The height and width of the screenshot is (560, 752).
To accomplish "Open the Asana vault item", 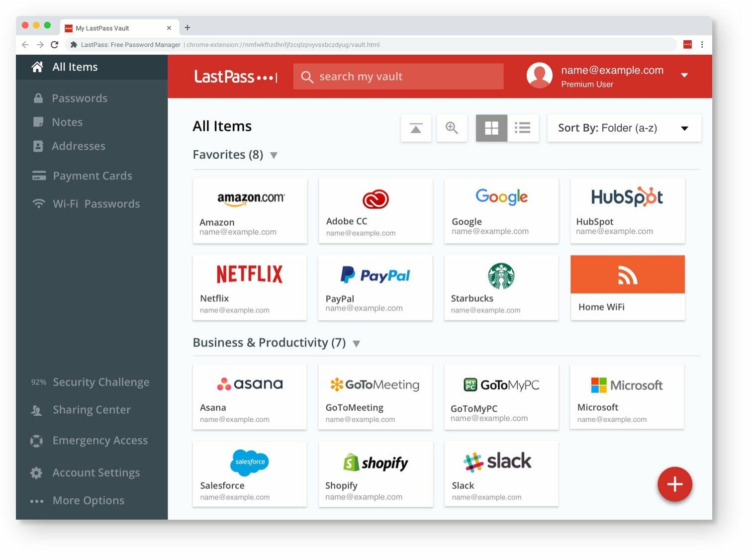I will coord(250,397).
